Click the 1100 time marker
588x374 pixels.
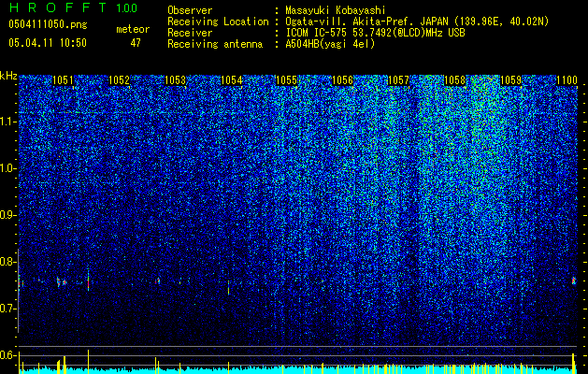(566, 80)
